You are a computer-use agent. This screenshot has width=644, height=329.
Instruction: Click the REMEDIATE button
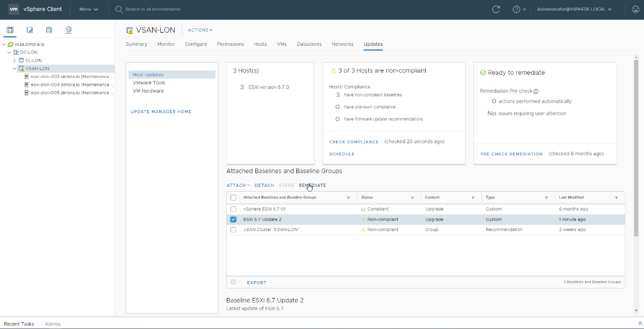[x=313, y=185]
